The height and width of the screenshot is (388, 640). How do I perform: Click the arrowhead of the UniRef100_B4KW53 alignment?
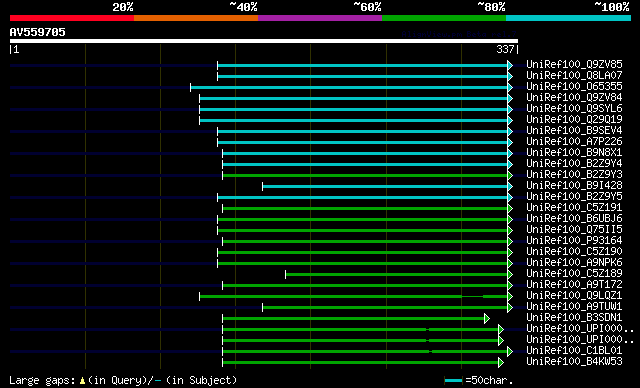click(501, 362)
